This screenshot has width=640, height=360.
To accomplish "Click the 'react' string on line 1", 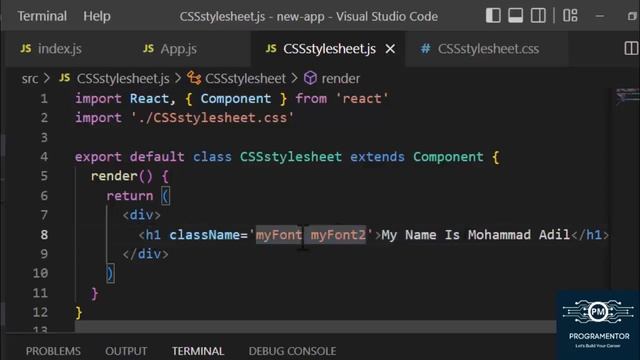I will pos(362,99).
